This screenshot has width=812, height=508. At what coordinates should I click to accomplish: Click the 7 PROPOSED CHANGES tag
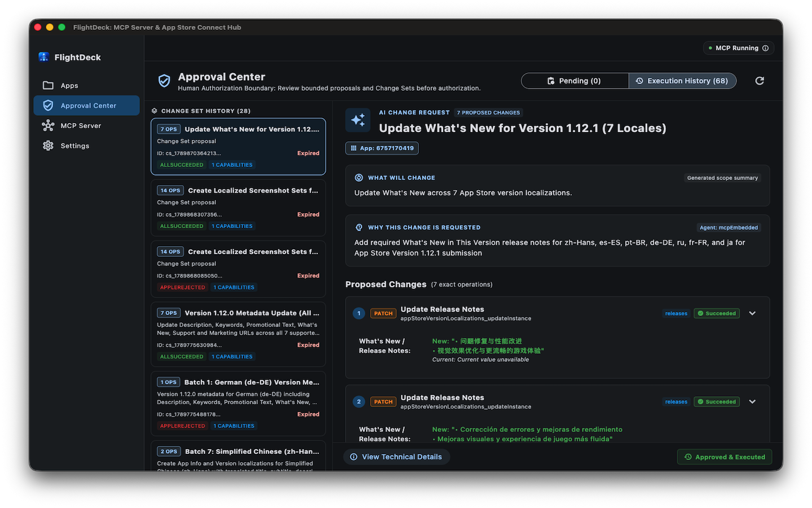[x=488, y=113]
